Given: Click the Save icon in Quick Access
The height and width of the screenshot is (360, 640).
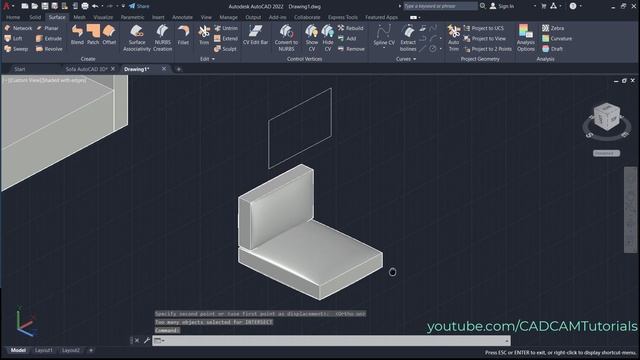Looking at the screenshot, I should click(x=45, y=6).
